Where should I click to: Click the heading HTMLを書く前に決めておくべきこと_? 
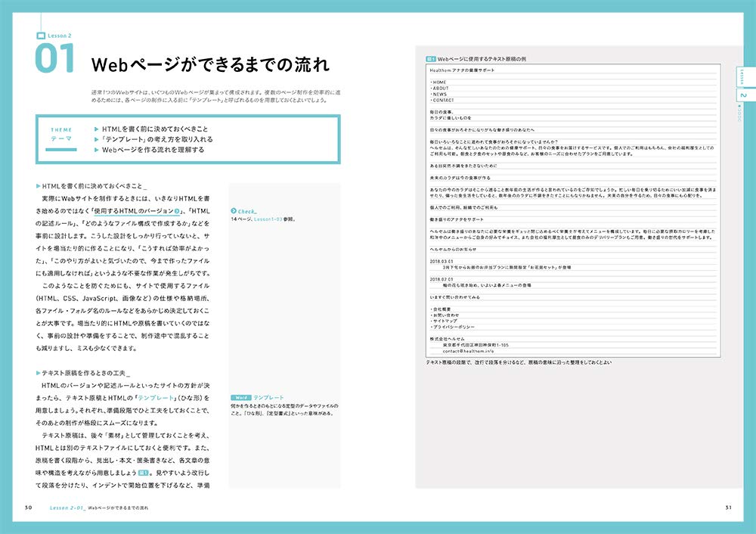94,186
